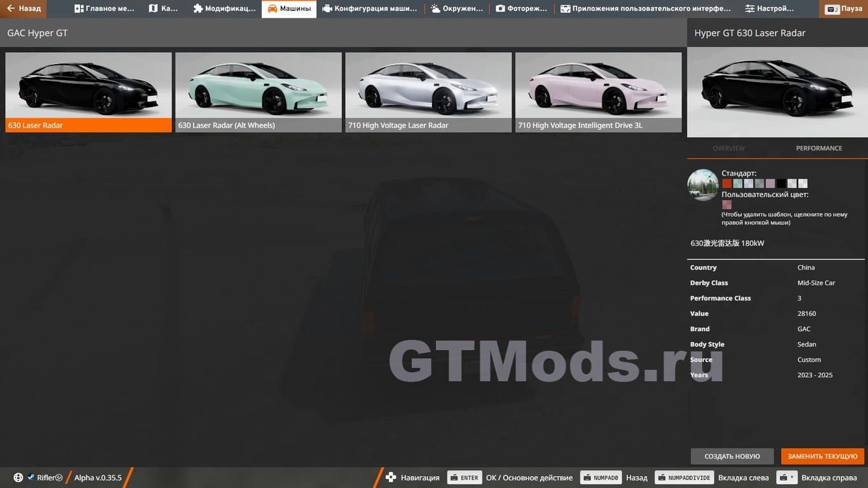Switch to the PERFORMANCE tab
The image size is (868, 488).
(x=819, y=148)
